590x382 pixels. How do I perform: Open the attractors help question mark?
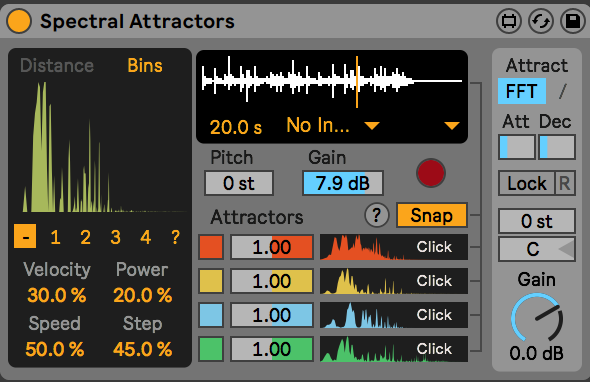(377, 215)
